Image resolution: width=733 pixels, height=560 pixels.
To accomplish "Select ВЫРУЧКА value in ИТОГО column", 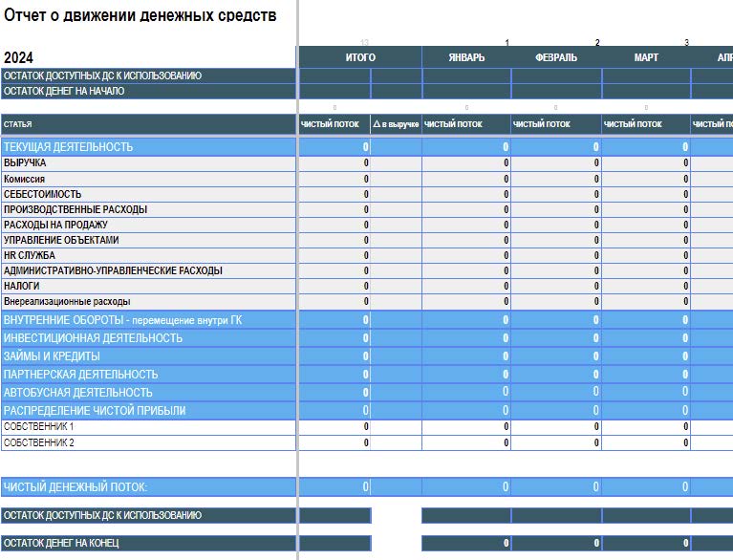I will point(334,162).
